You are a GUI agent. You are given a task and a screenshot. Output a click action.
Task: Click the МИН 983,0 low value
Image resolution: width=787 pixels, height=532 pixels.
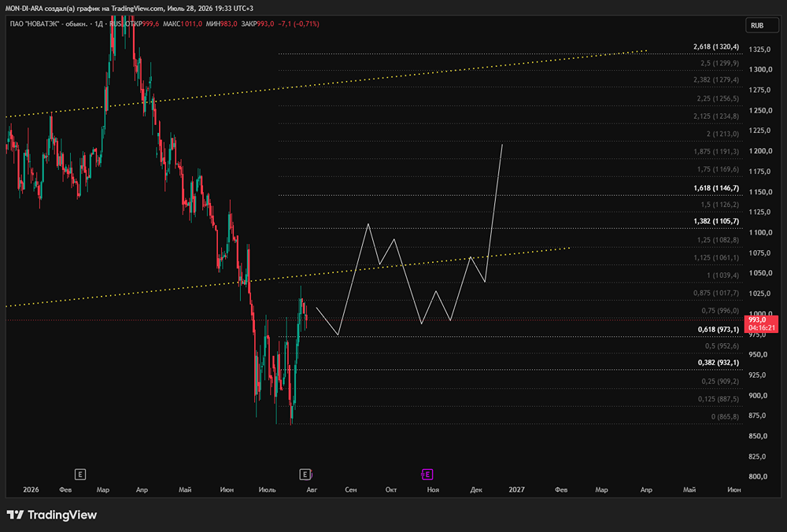pos(222,24)
